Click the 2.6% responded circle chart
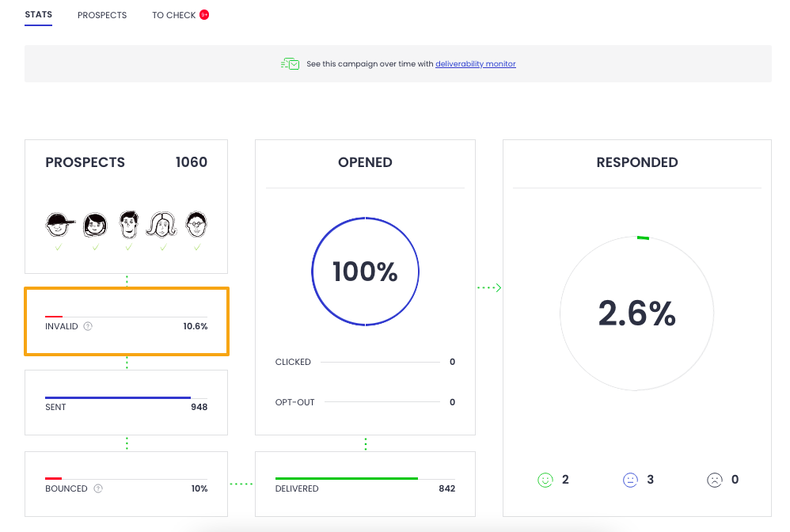This screenshot has width=790, height=532. click(x=636, y=313)
